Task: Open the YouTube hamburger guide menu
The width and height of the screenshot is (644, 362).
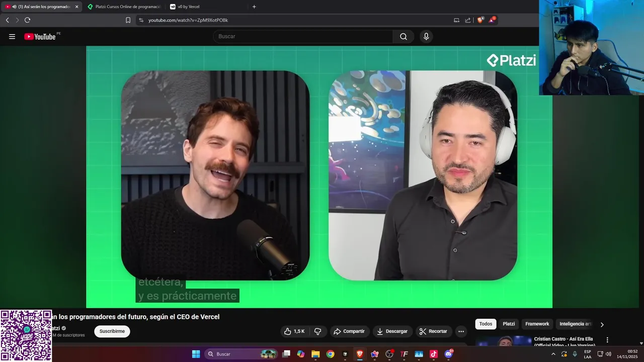Action: click(12, 36)
